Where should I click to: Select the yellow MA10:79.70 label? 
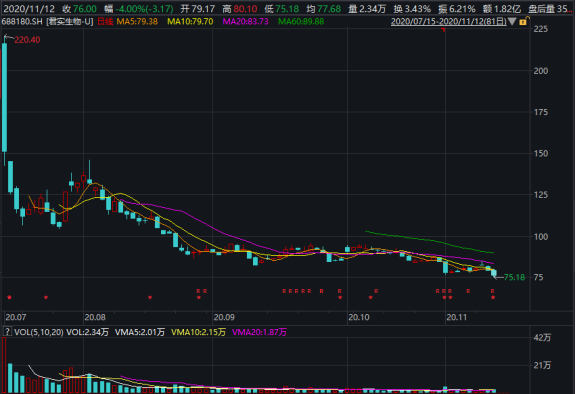(x=190, y=22)
